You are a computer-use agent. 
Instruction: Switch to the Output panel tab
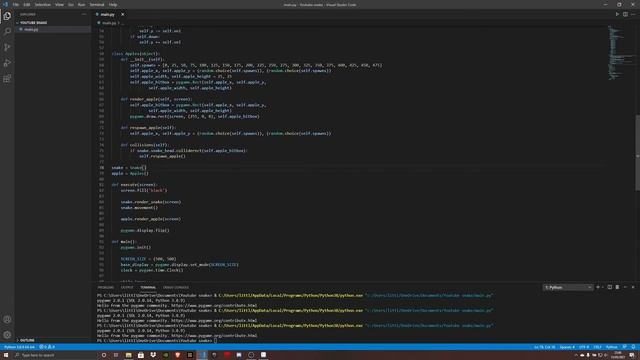pyautogui.click(x=127, y=287)
